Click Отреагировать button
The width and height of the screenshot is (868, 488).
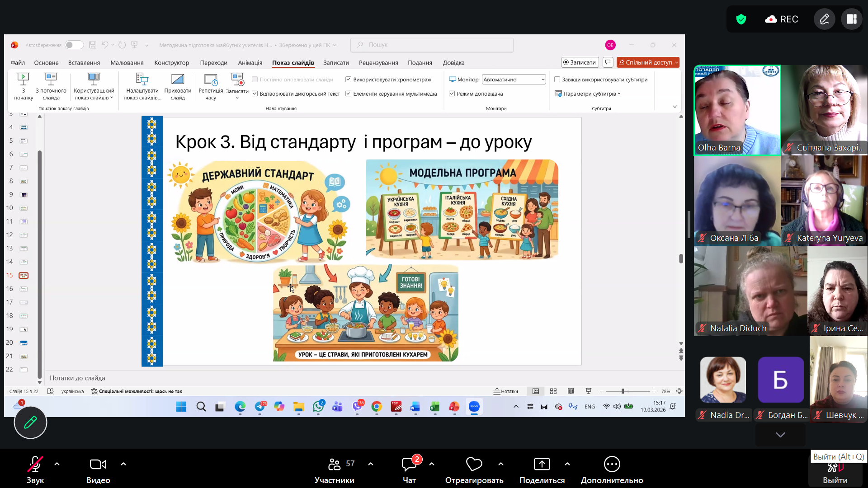pyautogui.click(x=474, y=470)
